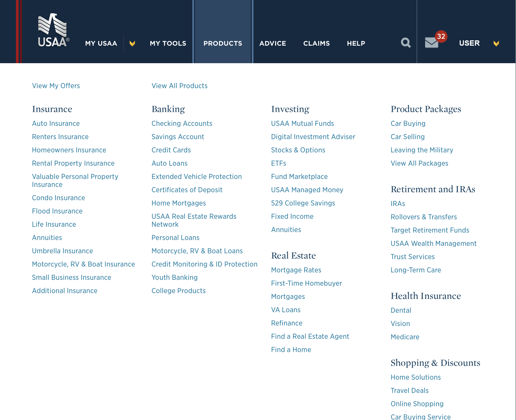Viewport: 516px width, 420px height.
Task: Open ADVICE navigation tab
Action: tap(273, 43)
